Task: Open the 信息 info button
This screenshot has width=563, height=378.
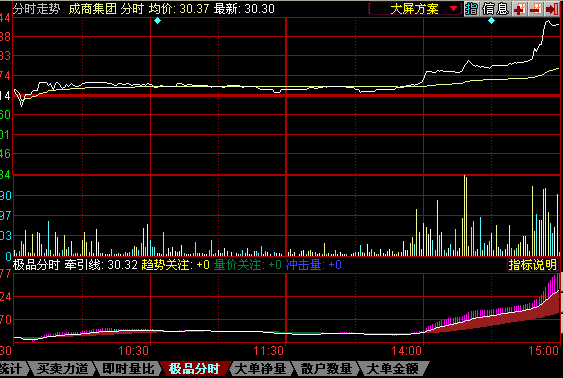Action: tap(495, 9)
